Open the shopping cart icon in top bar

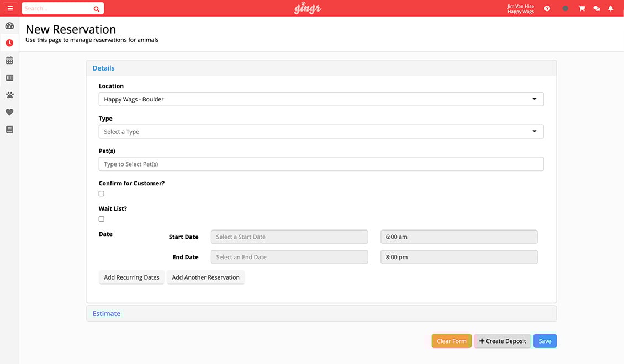click(581, 8)
